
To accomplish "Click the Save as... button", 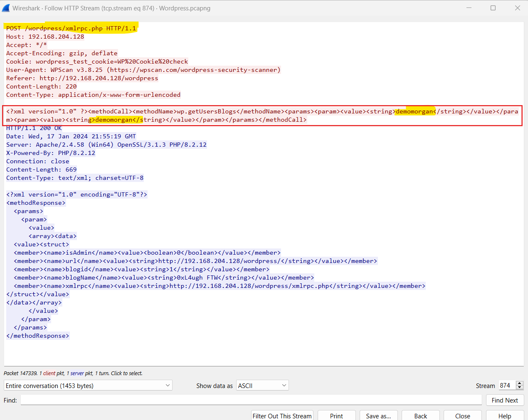I will coord(378,415).
